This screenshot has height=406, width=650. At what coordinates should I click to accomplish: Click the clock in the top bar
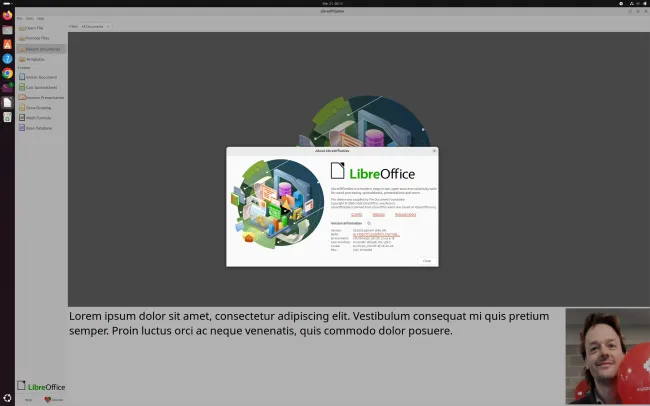[330, 3]
